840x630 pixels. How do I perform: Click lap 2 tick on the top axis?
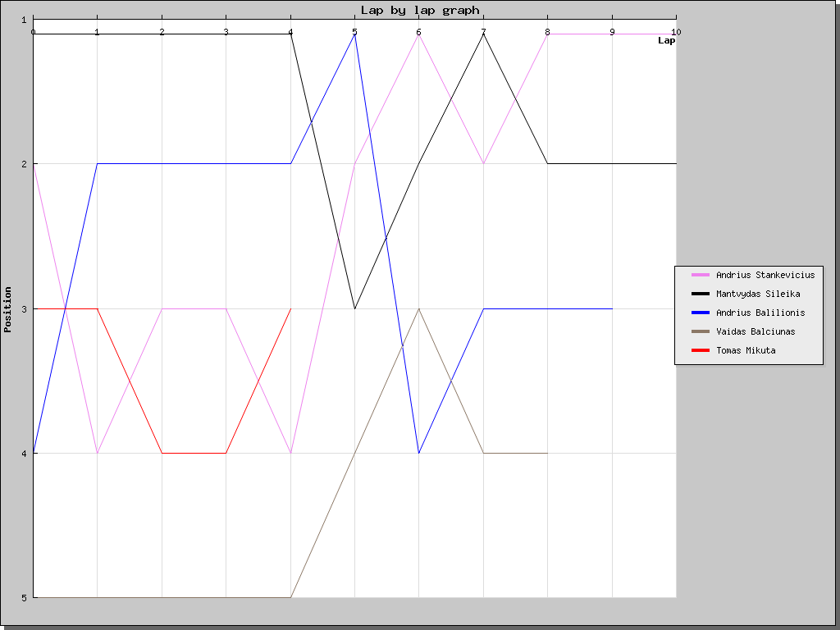tap(162, 32)
